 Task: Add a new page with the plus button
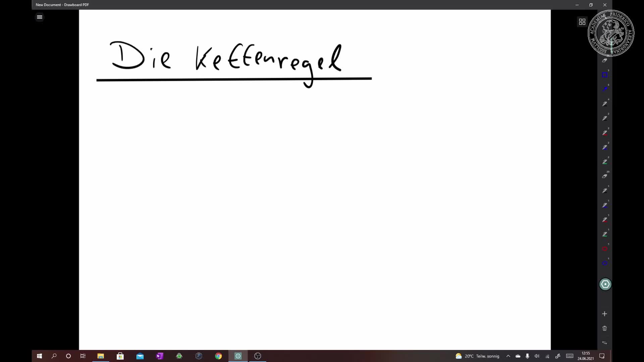(604, 314)
